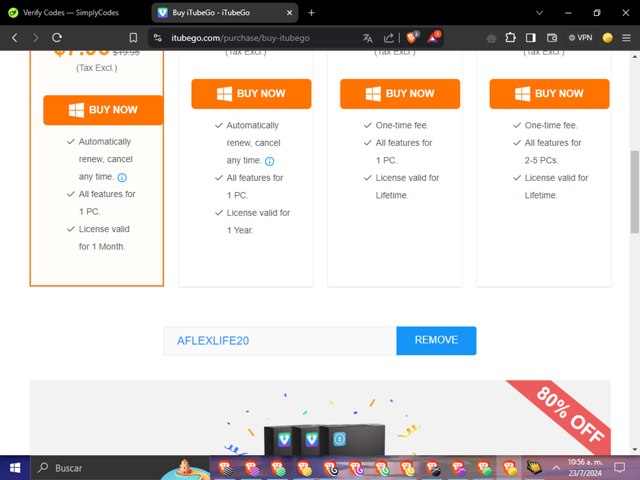This screenshot has height=480, width=640.
Task: Open the Windows Start menu
Action: (x=15, y=468)
